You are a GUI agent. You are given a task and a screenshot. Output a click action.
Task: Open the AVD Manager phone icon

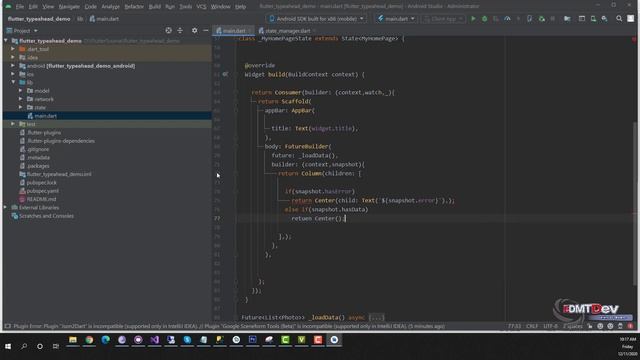529,19
